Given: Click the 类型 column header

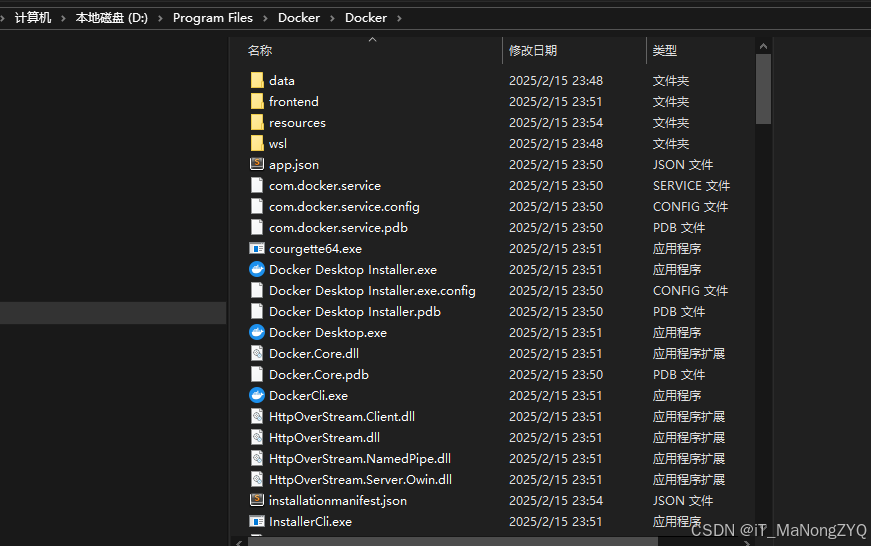Looking at the screenshot, I should pyautogui.click(x=665, y=50).
